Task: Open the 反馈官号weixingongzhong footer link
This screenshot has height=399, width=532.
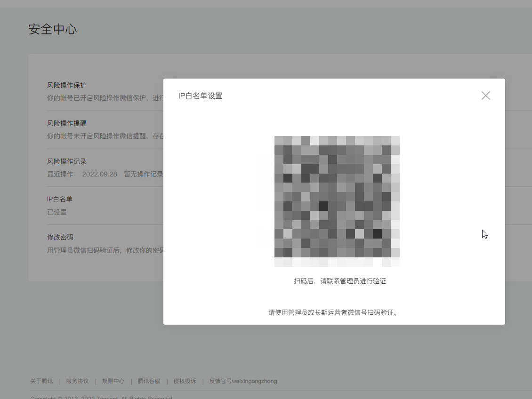Action: click(x=243, y=381)
